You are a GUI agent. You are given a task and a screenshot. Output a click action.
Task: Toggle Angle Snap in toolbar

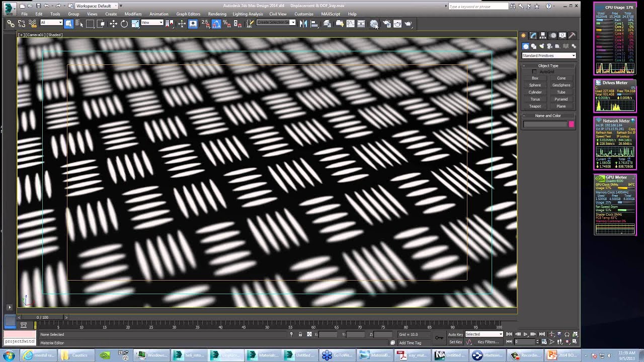pyautogui.click(x=216, y=24)
